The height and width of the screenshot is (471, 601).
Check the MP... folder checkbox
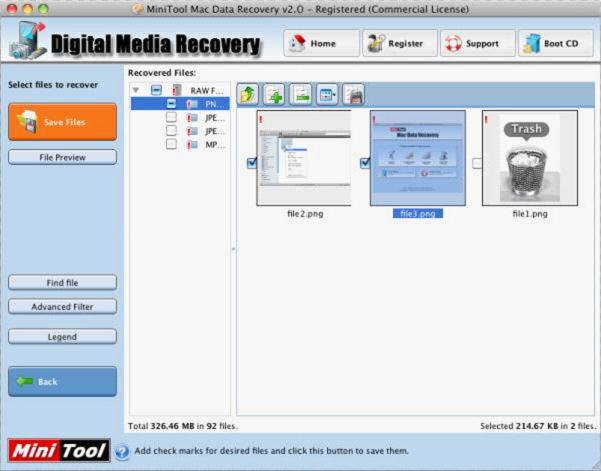coord(171,144)
